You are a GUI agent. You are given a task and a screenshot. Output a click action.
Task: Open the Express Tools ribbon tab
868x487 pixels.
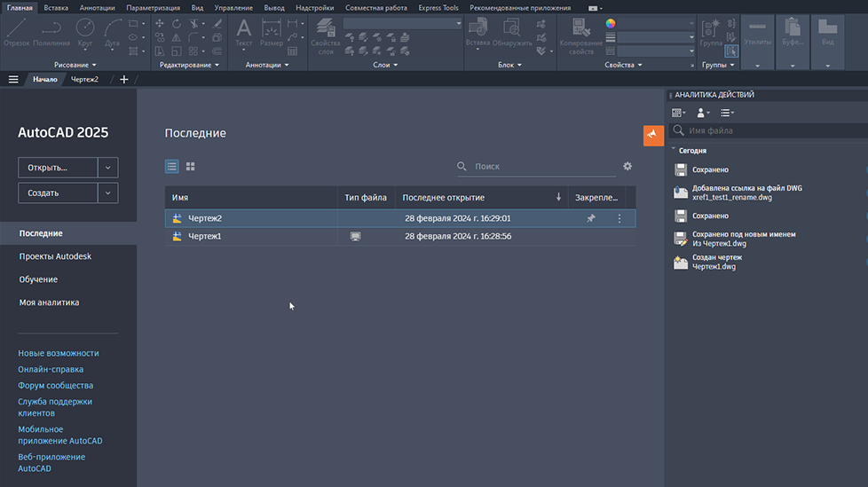coord(438,8)
